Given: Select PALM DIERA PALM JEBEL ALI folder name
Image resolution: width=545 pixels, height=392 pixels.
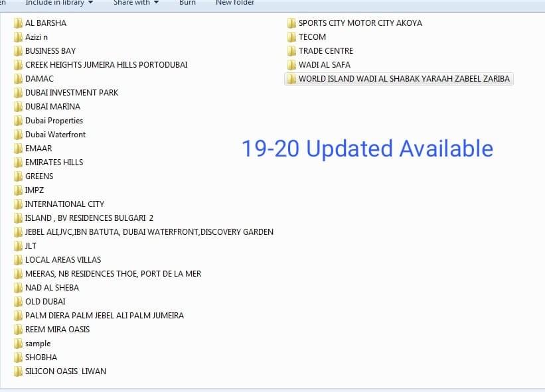Looking at the screenshot, I should (x=105, y=316).
